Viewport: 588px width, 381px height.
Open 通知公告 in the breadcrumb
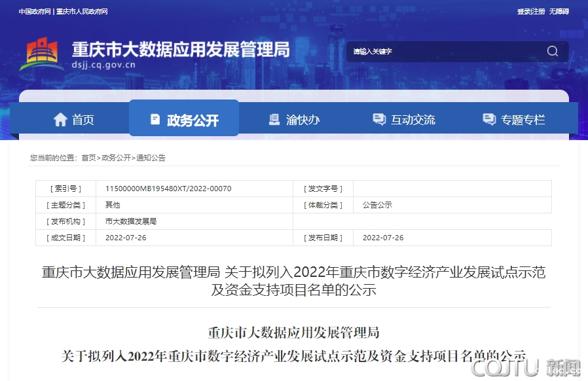151,158
